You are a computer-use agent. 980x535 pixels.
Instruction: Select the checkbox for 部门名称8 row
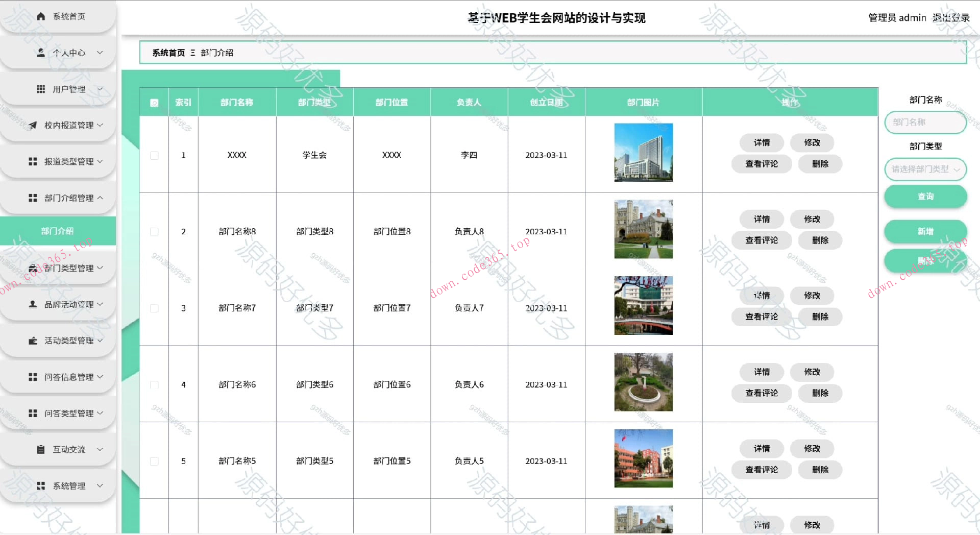click(x=154, y=232)
